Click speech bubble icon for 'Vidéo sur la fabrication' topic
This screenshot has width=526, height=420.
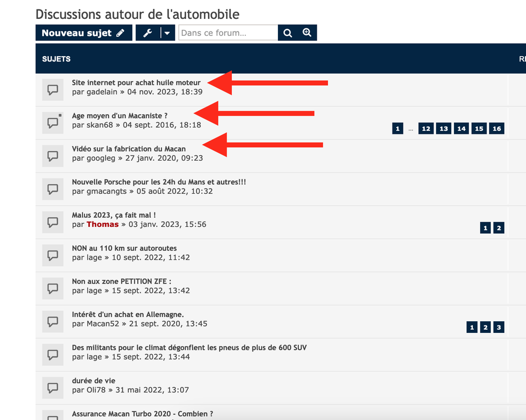coord(53,156)
